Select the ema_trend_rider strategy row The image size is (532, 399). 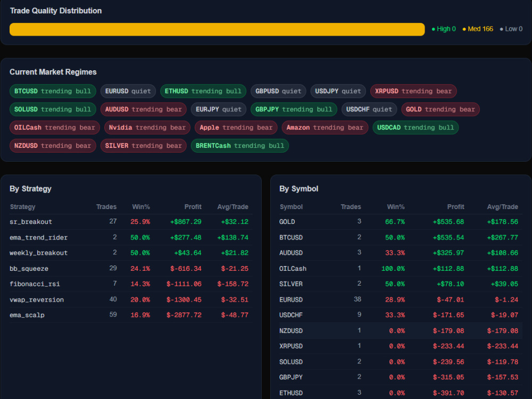131,237
